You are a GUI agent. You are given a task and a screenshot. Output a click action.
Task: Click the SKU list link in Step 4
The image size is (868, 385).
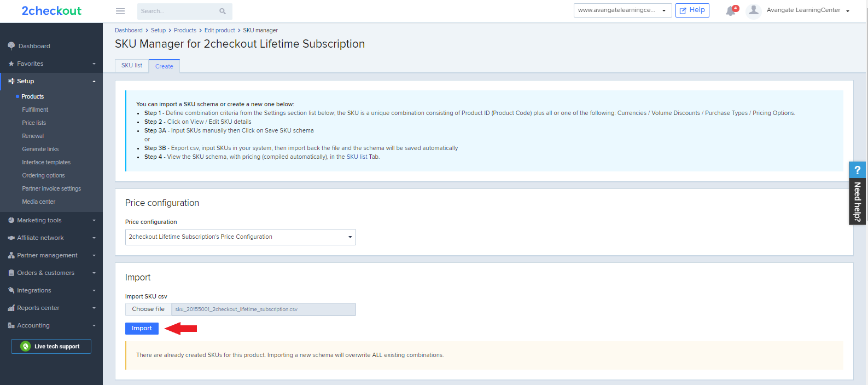point(357,157)
